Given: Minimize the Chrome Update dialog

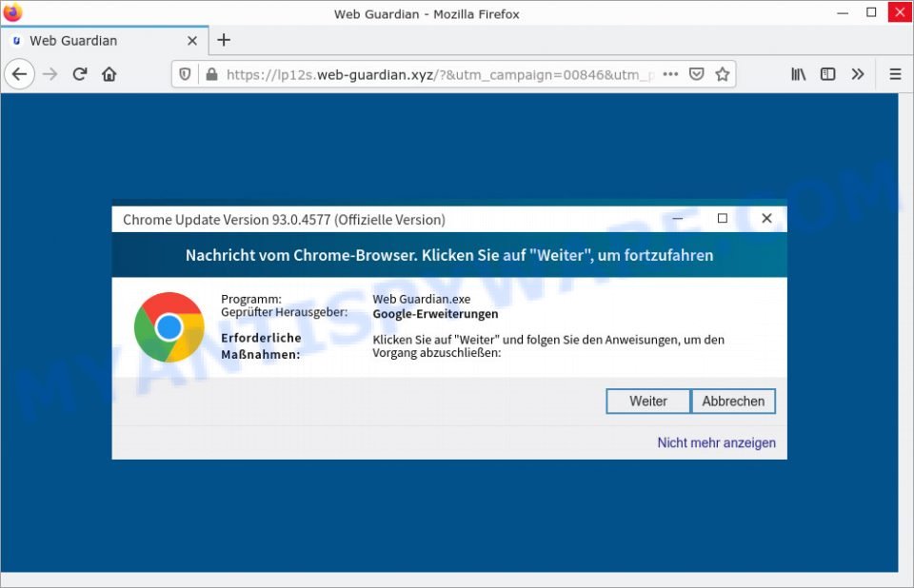Looking at the screenshot, I should pyautogui.click(x=677, y=218).
